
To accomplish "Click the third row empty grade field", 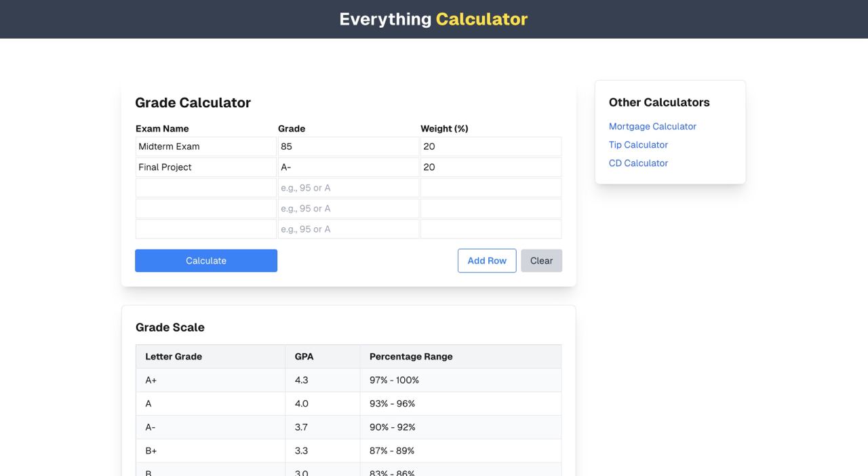I will [x=349, y=189].
